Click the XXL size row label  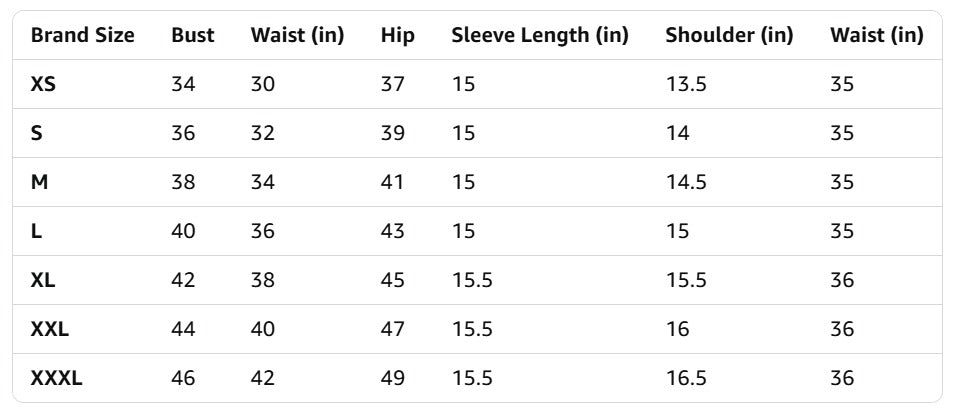tap(49, 329)
